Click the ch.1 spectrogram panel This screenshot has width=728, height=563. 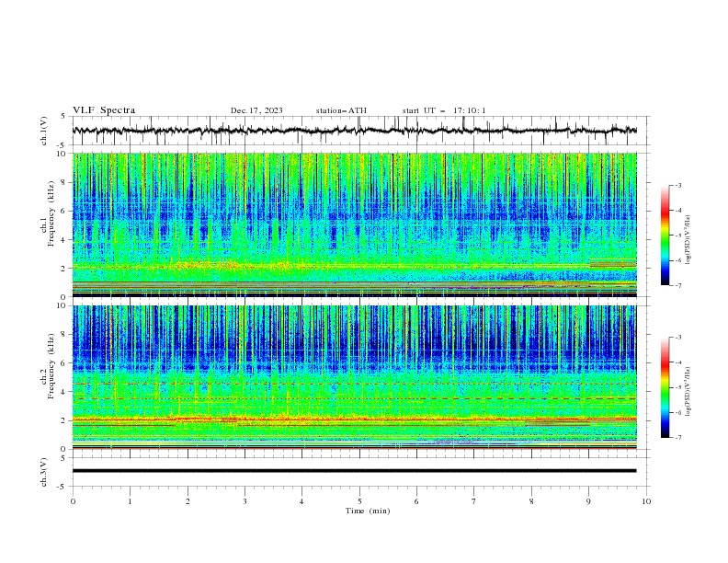click(354, 224)
